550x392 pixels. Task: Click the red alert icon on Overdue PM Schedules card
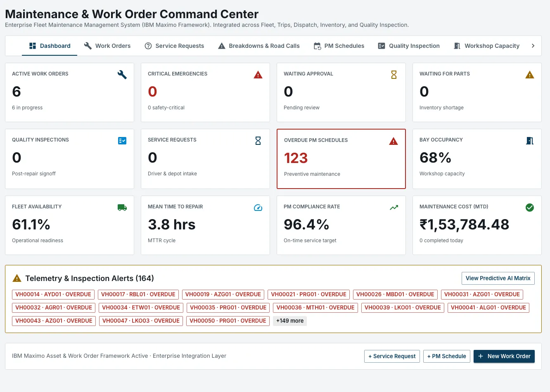tap(394, 141)
